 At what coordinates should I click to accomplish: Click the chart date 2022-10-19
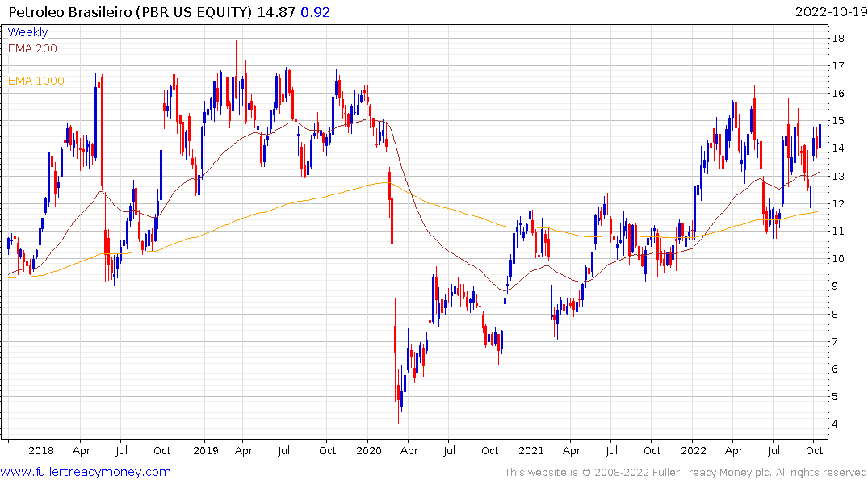(831, 12)
